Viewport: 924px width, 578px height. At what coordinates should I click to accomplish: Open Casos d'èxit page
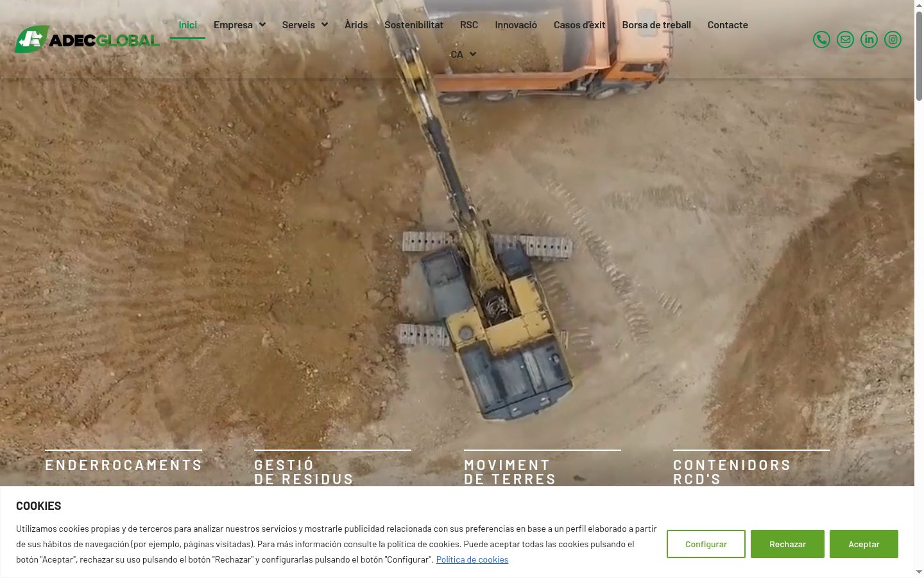(x=579, y=25)
